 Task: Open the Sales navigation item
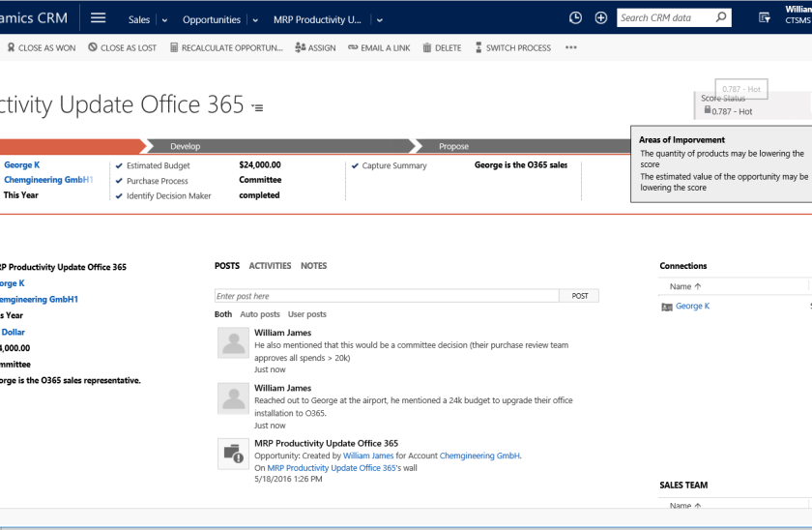[139, 19]
